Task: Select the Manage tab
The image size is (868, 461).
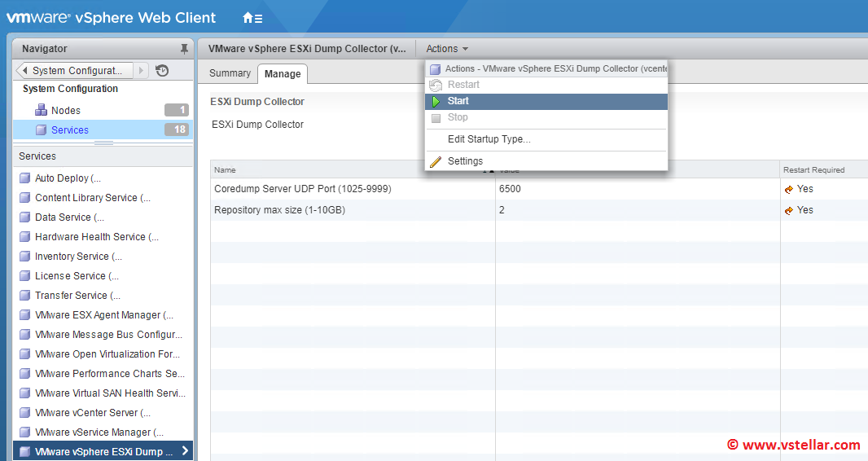Action: point(283,74)
